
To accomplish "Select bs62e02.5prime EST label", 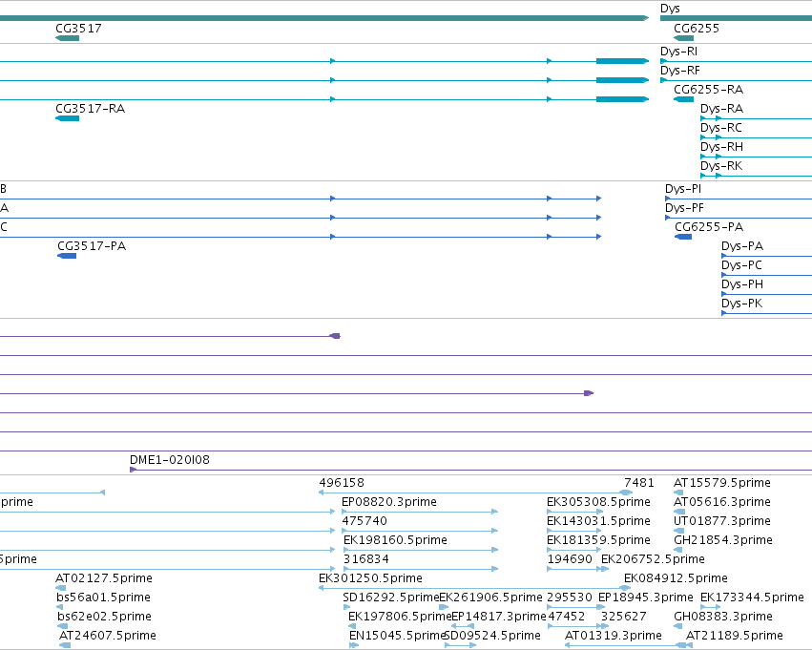I will [x=104, y=617].
